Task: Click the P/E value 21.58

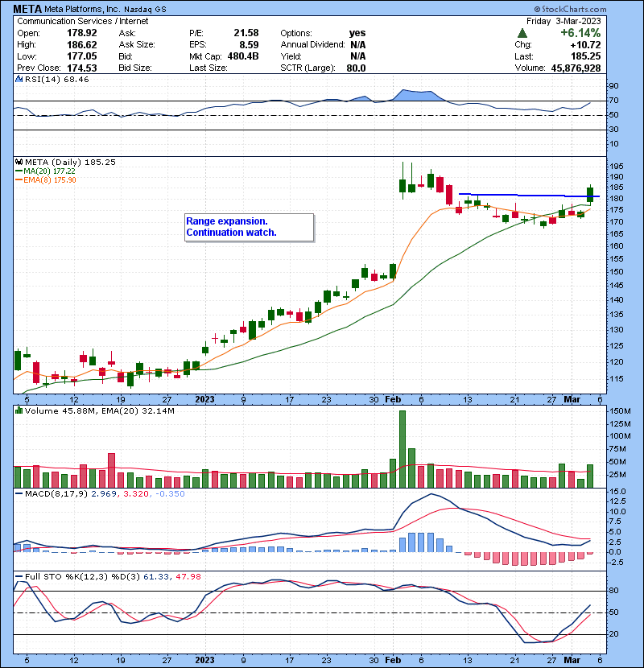Action: (x=246, y=33)
